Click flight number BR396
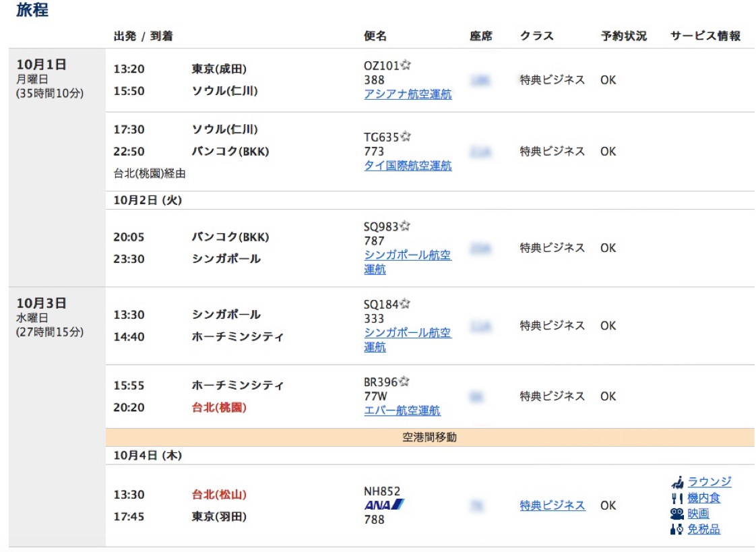This screenshot has width=756, height=552. (381, 382)
